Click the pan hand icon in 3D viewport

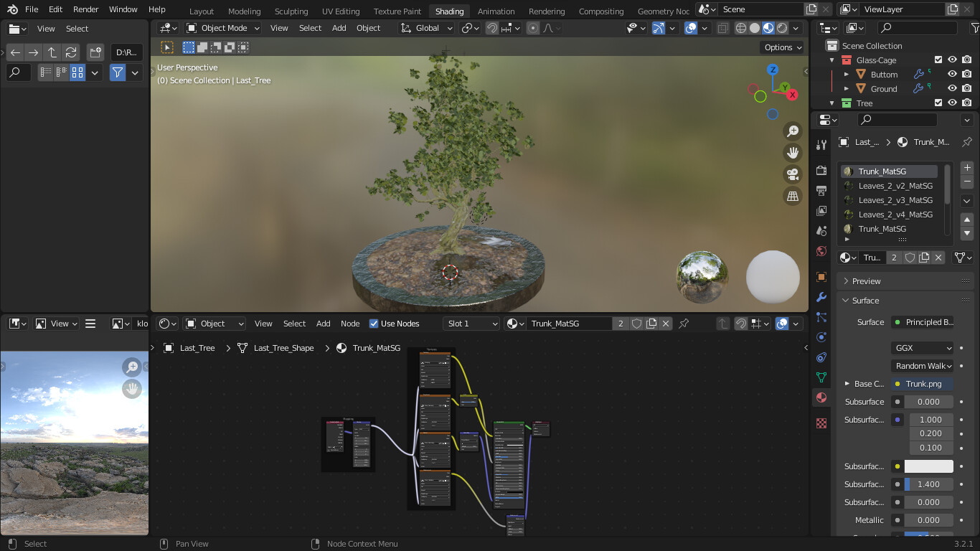793,152
